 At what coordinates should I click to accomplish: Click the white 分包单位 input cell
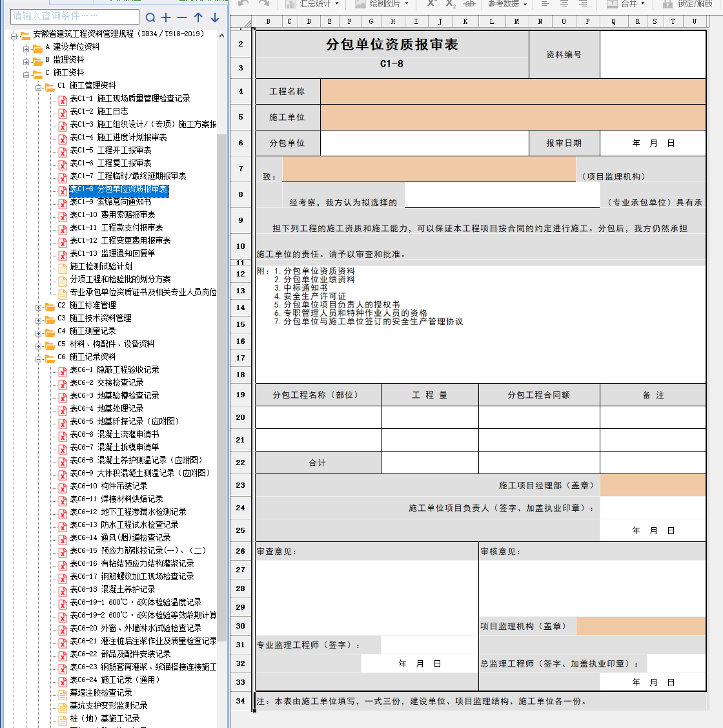(425, 143)
